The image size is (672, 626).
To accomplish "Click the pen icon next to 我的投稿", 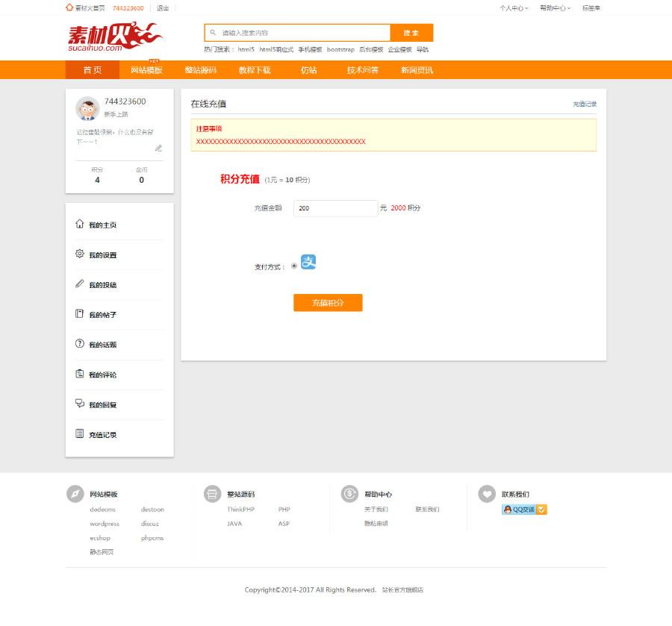I will pos(80,284).
